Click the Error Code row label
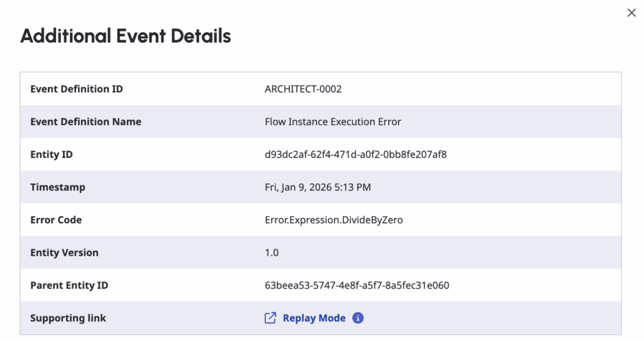Viewport: 644px width, 342px height. (x=56, y=220)
